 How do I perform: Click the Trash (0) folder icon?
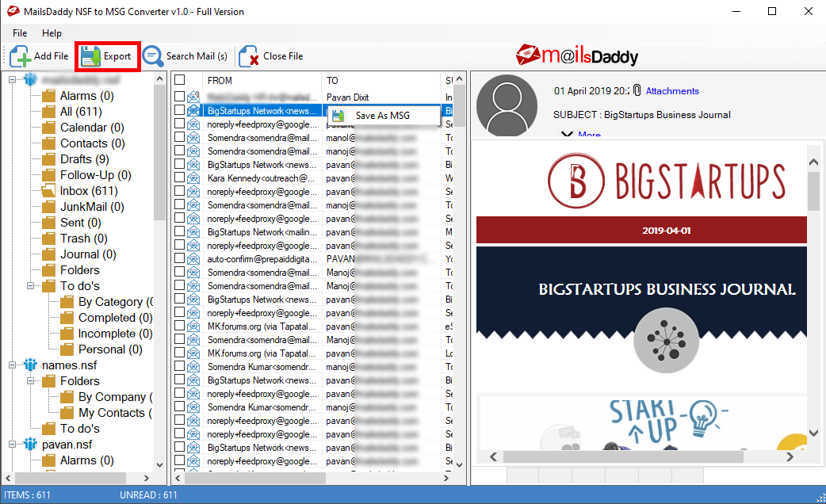[49, 239]
